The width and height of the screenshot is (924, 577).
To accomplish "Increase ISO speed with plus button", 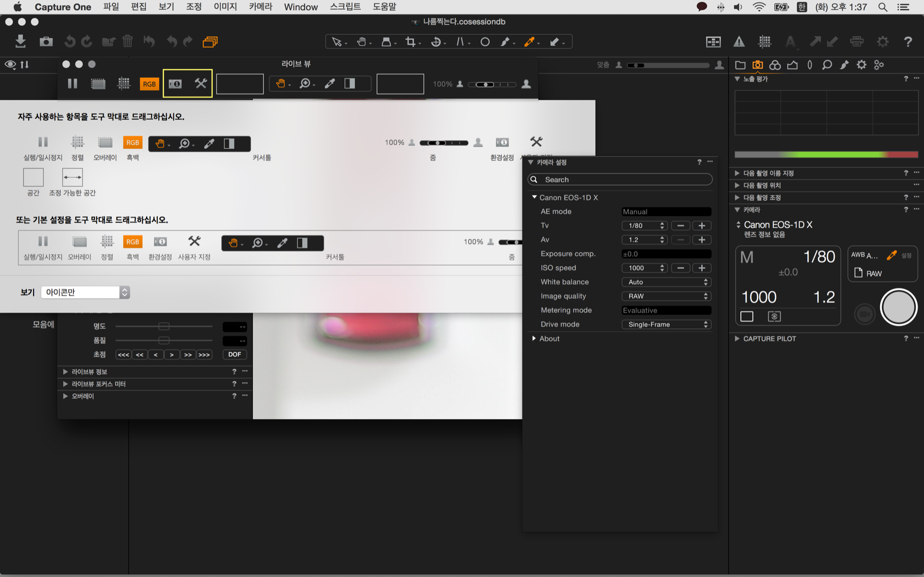I will coord(702,268).
